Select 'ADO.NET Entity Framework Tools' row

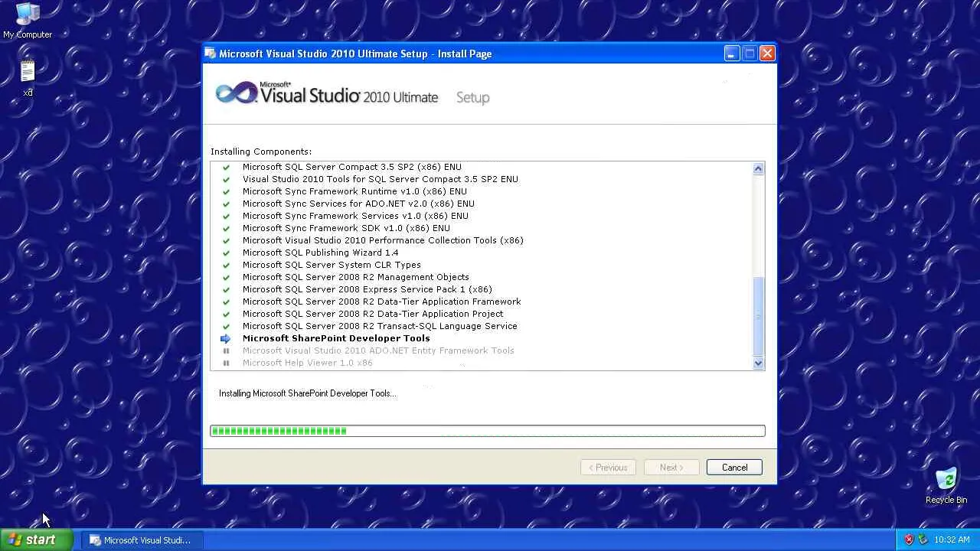point(378,350)
